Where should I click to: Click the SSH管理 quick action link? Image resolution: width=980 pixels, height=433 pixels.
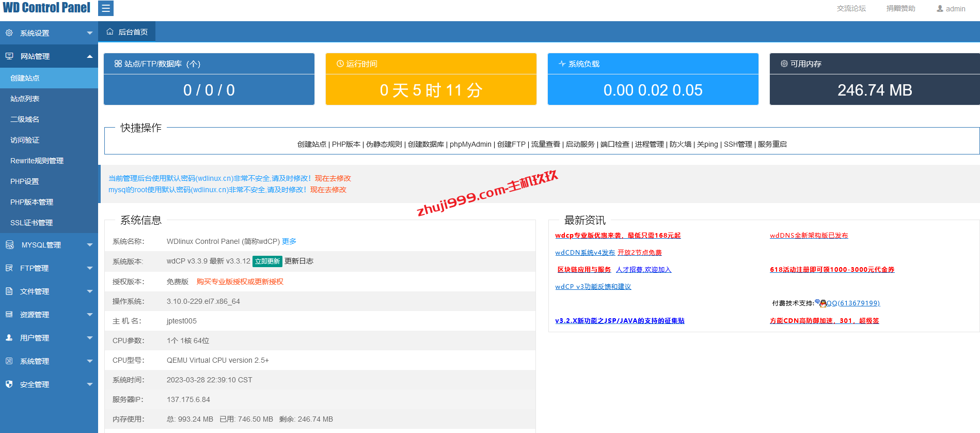[738, 144]
